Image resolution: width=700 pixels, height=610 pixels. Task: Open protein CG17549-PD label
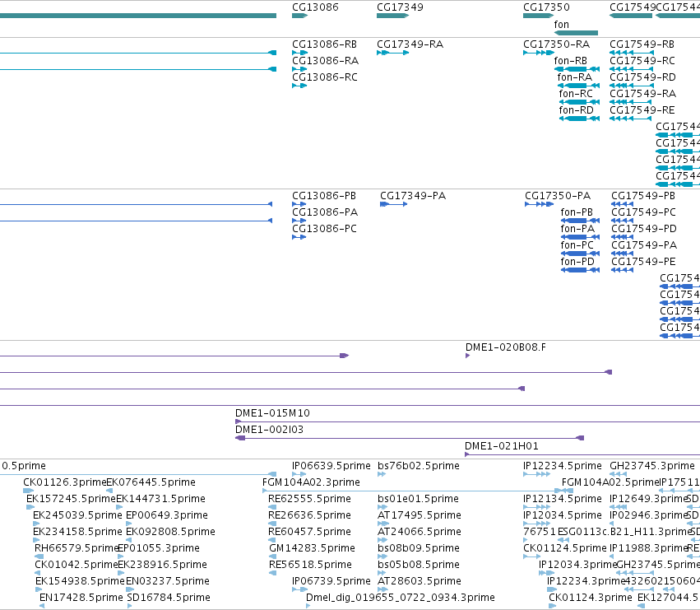tap(644, 229)
